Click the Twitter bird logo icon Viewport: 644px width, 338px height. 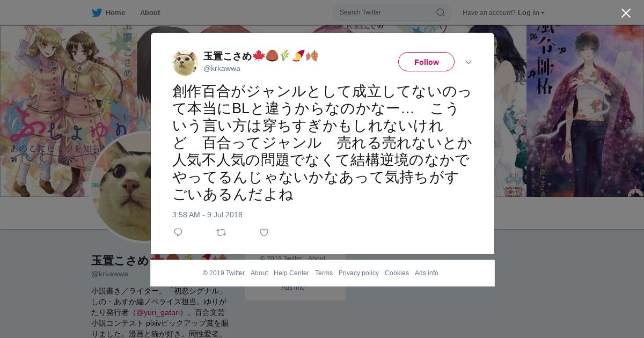97,12
